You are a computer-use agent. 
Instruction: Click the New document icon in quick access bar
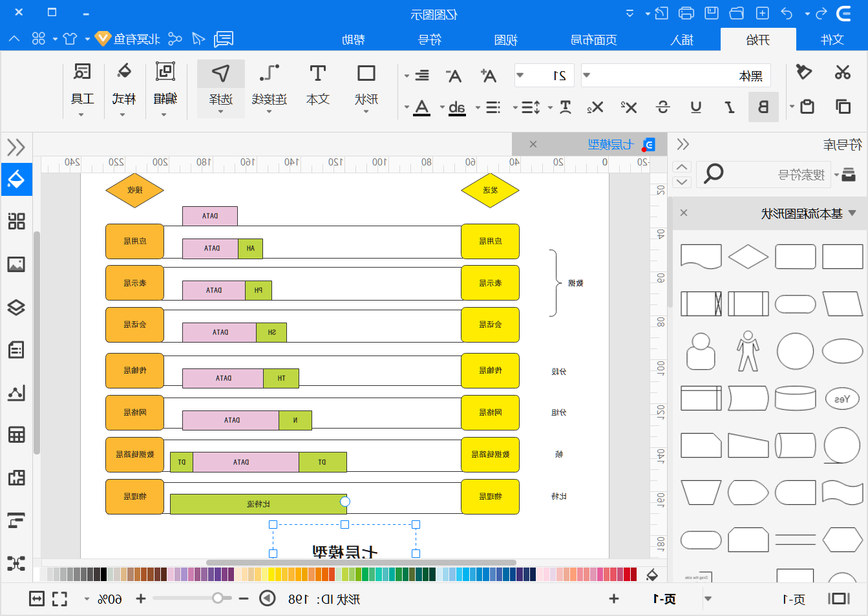point(763,13)
